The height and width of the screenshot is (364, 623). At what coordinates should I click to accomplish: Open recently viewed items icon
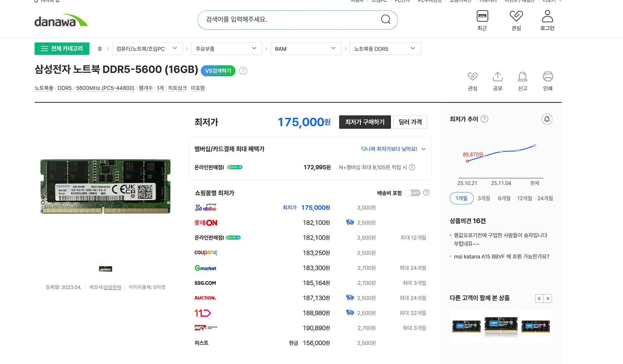tap(482, 16)
